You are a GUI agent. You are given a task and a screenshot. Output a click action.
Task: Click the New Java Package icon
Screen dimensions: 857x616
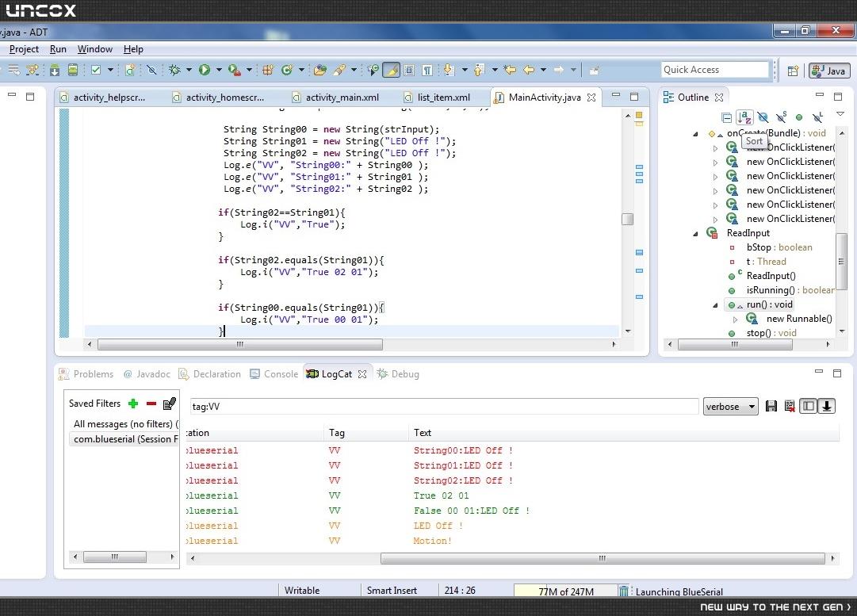click(x=268, y=70)
